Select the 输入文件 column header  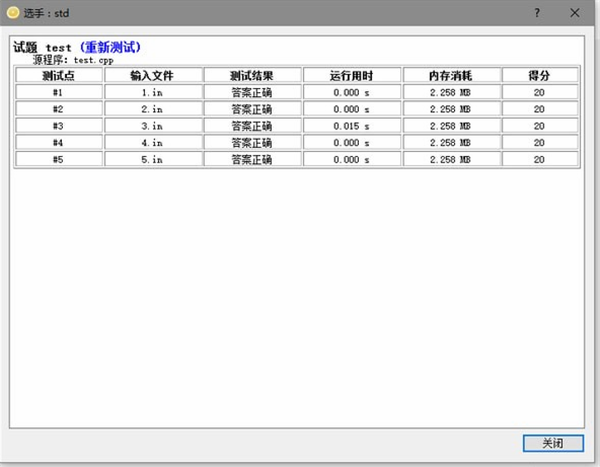[153, 75]
